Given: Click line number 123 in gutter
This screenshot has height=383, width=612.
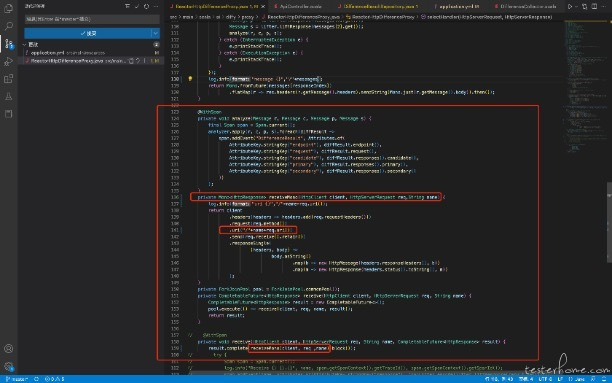Looking at the screenshot, I should pos(175,112).
